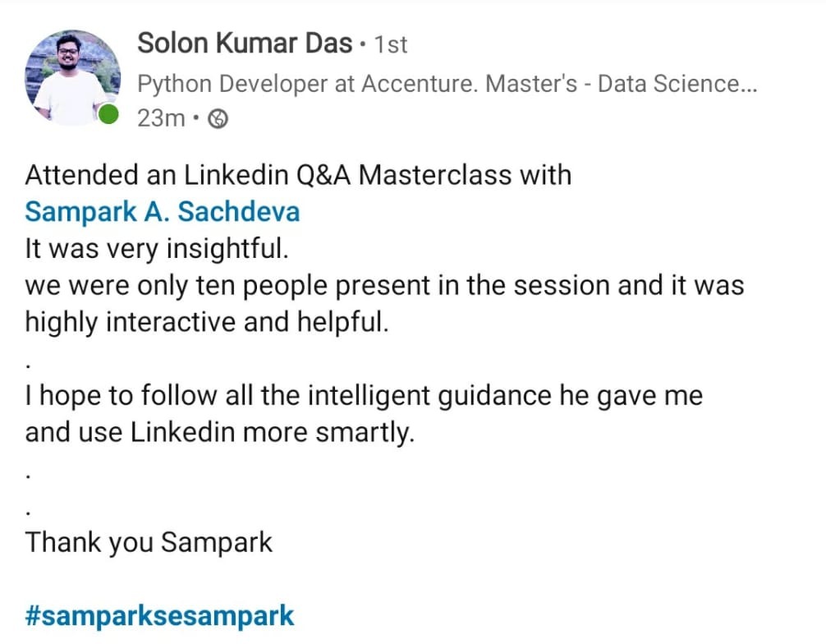The height and width of the screenshot is (644, 826).
Task: Open Solon Kumar Das's profile photo
Action: pyautogui.click(x=73, y=77)
